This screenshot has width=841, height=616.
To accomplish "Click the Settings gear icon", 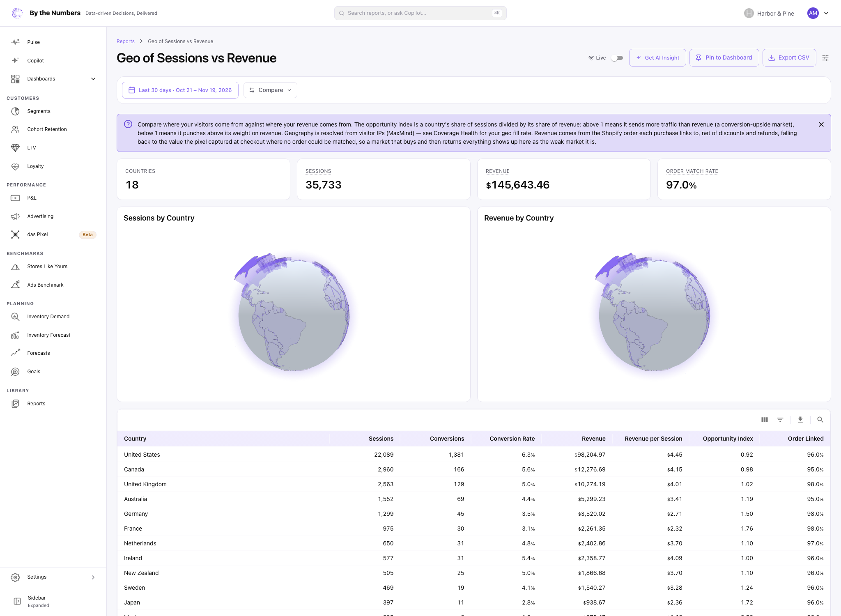I will 15,577.
